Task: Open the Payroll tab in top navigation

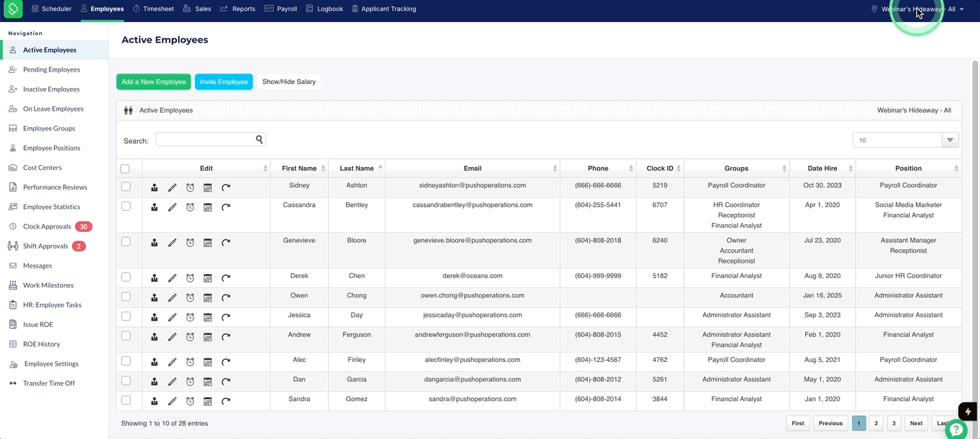Action: [282, 9]
